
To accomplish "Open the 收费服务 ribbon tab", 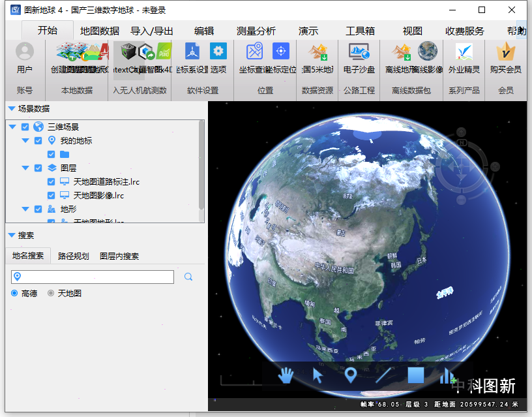I will [464, 31].
